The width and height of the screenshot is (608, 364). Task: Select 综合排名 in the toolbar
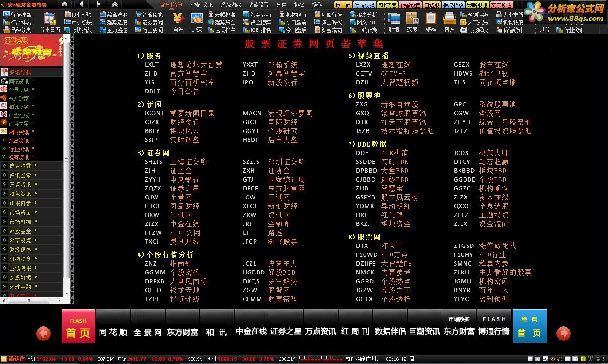coord(17,22)
